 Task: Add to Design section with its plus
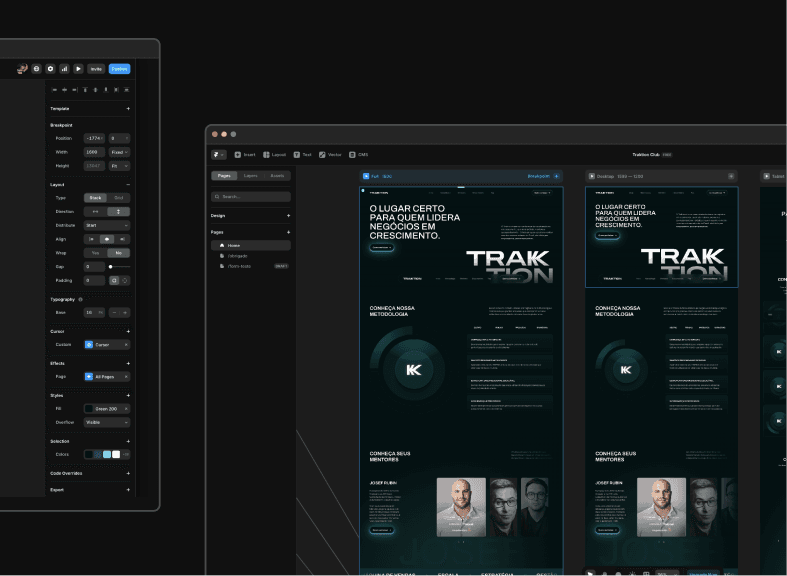click(288, 215)
